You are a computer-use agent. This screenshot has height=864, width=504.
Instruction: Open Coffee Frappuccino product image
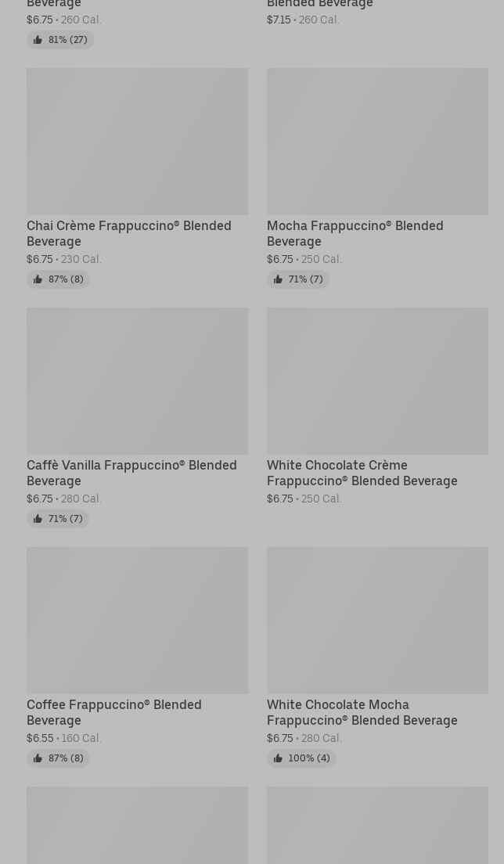click(138, 621)
